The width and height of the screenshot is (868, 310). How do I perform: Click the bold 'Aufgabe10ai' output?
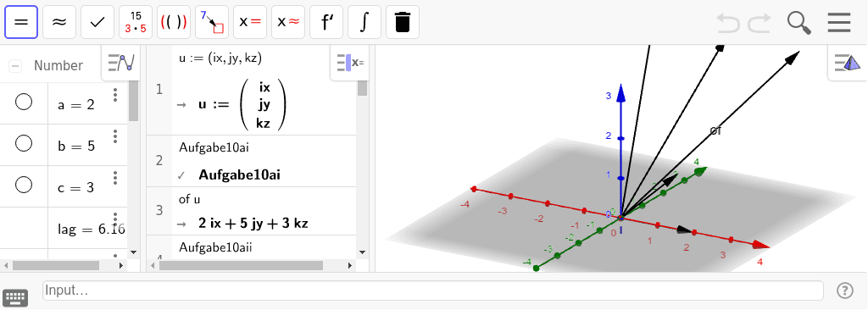click(239, 175)
